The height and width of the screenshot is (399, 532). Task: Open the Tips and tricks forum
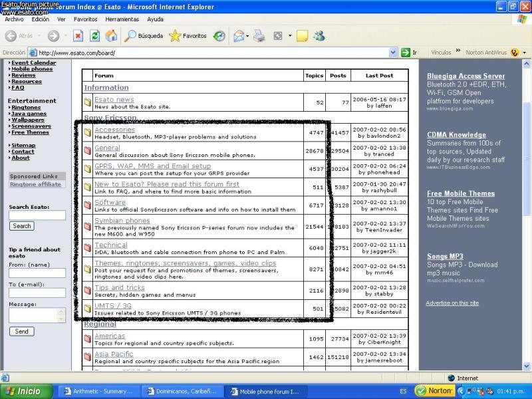coord(120,287)
